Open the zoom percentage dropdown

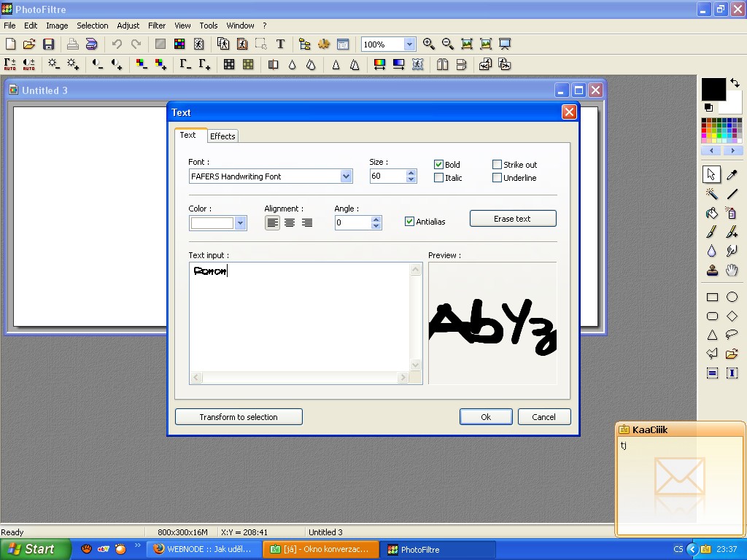(x=409, y=44)
